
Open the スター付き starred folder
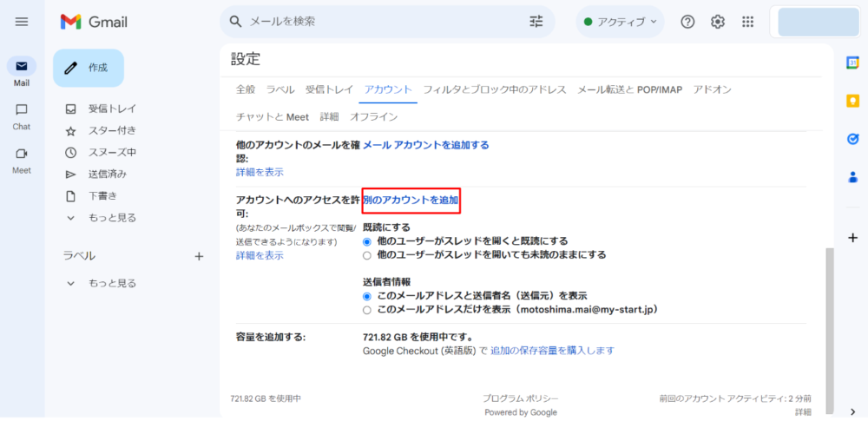point(112,131)
